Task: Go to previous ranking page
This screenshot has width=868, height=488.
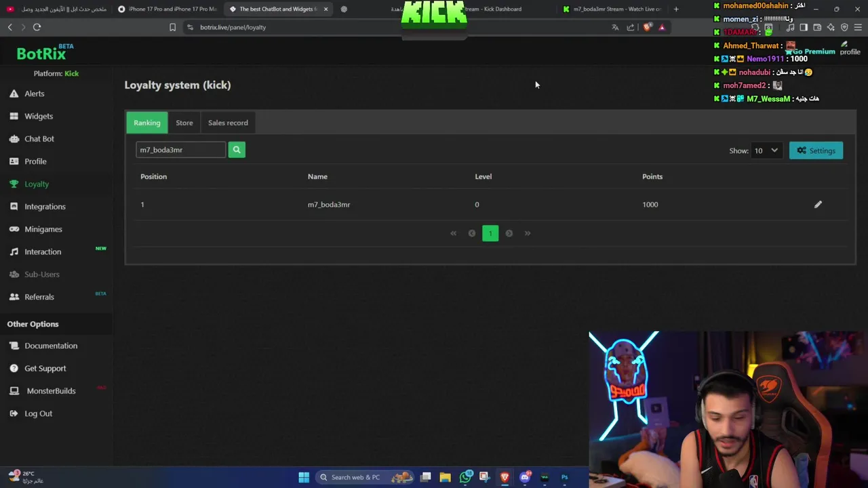Action: pos(472,233)
